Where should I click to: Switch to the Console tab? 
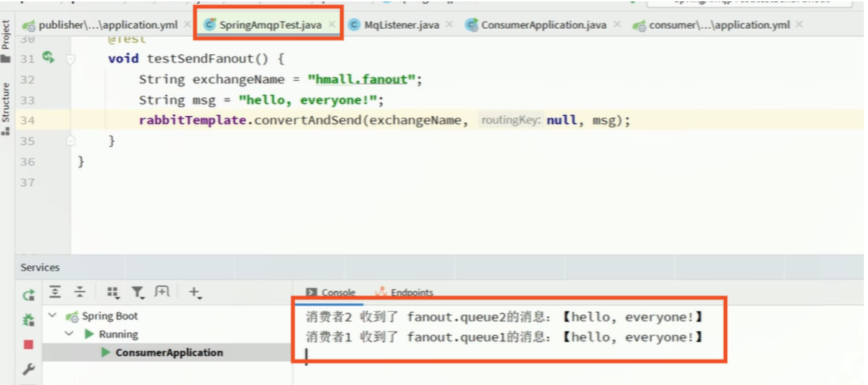click(331, 292)
